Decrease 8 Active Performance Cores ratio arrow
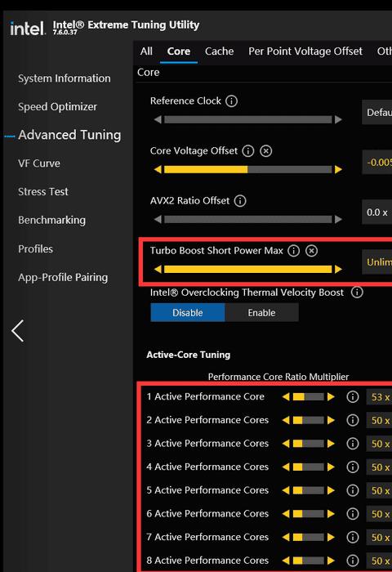 tap(286, 561)
